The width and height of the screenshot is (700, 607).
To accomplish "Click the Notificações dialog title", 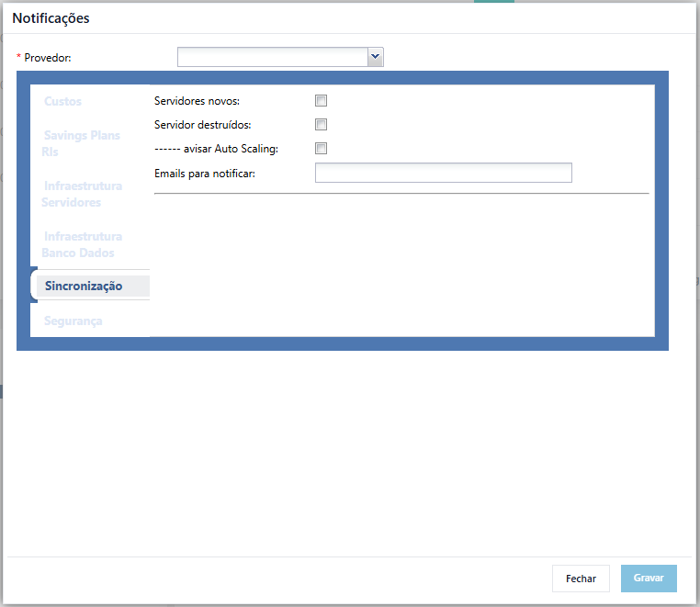I will point(51,18).
